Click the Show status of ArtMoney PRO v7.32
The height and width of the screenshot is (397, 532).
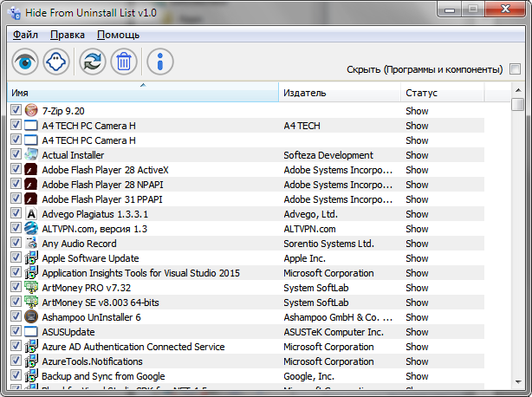pos(417,288)
